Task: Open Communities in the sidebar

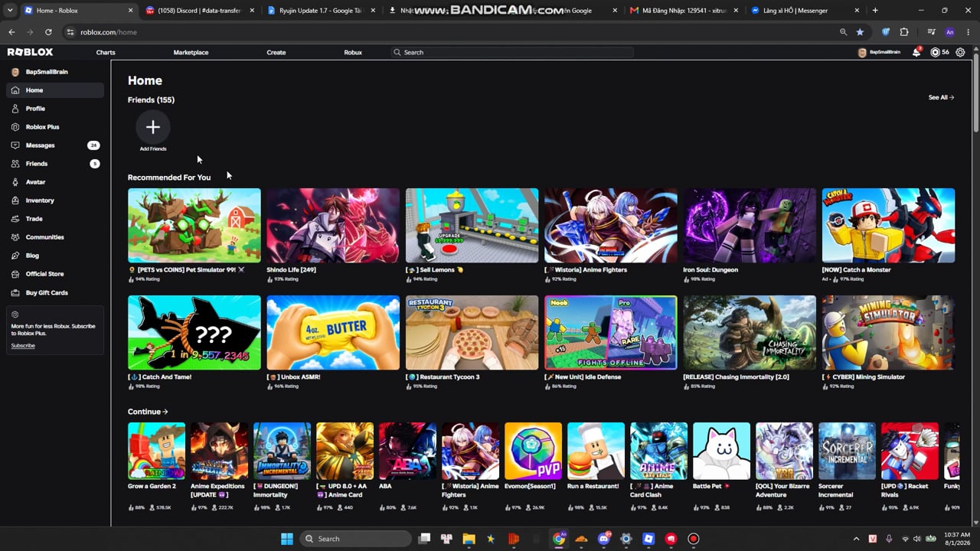Action: pyautogui.click(x=55, y=237)
